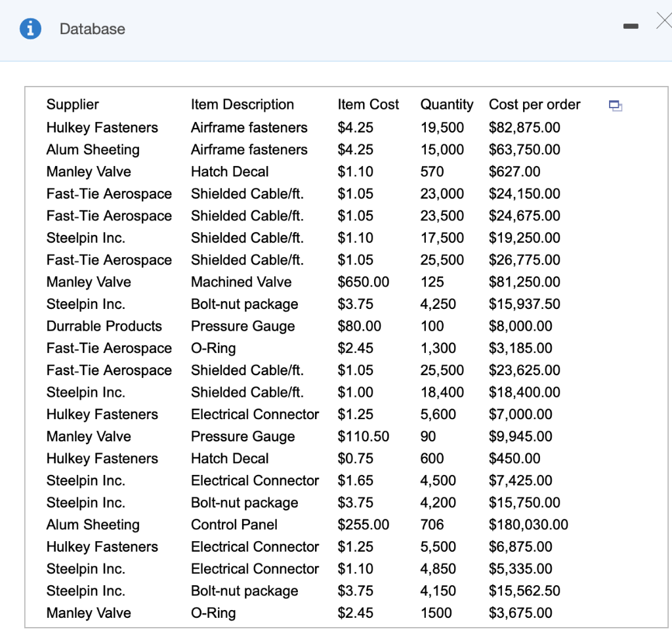The width and height of the screenshot is (672, 631).
Task: Click the minimize dash icon
Action: (631, 25)
